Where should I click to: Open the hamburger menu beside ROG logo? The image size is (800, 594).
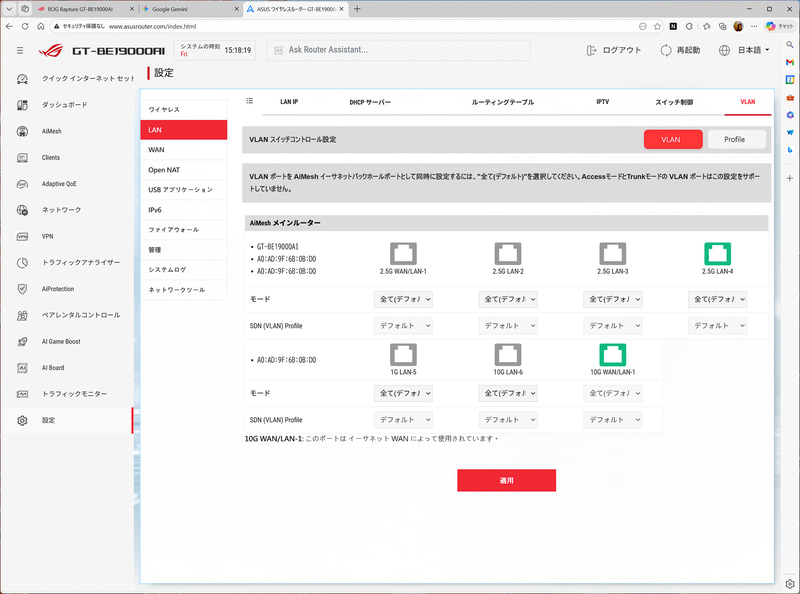click(x=20, y=51)
